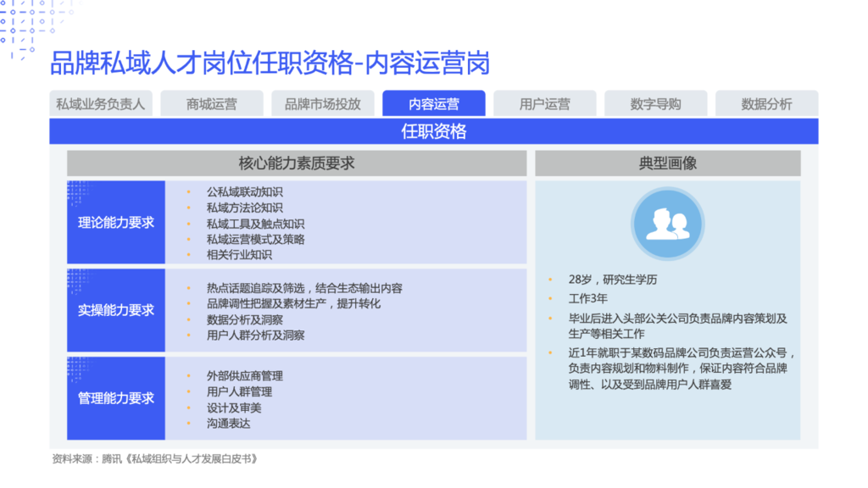Click the paragraph starting 毕业后进入头部公关公司
The height and width of the screenshot is (488, 868).
pyautogui.click(x=677, y=326)
